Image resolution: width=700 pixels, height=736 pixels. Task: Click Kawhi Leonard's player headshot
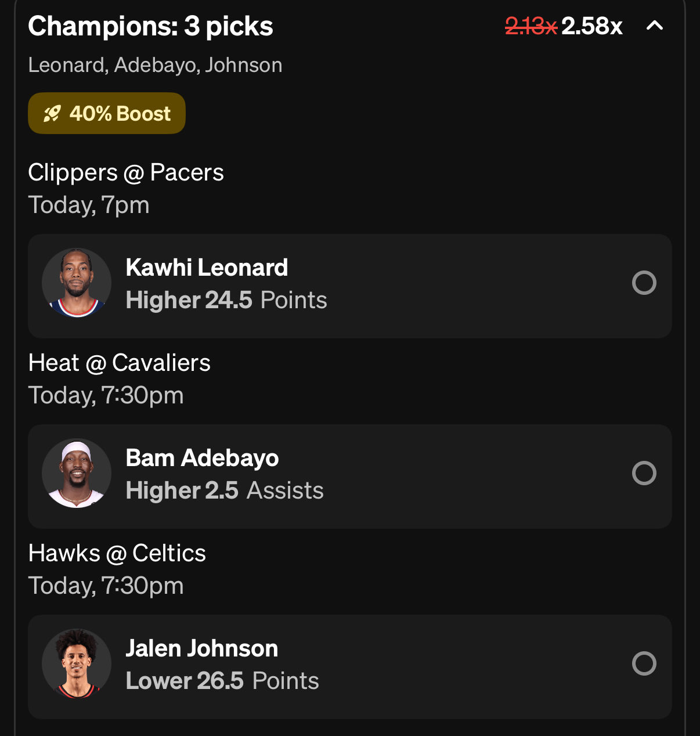(77, 283)
